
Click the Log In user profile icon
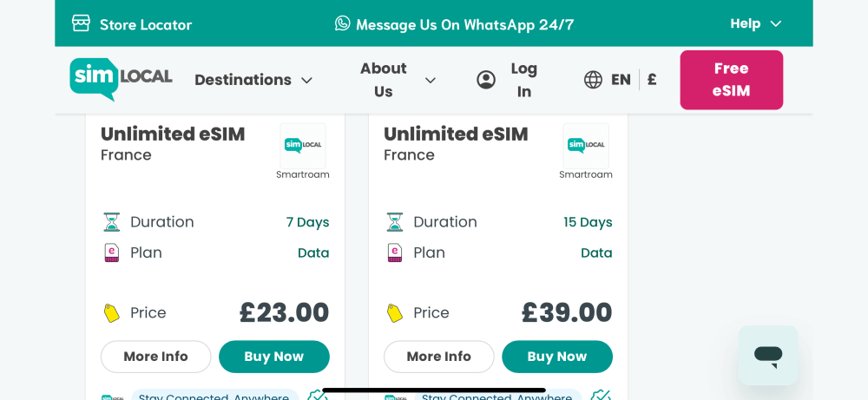pos(486,80)
